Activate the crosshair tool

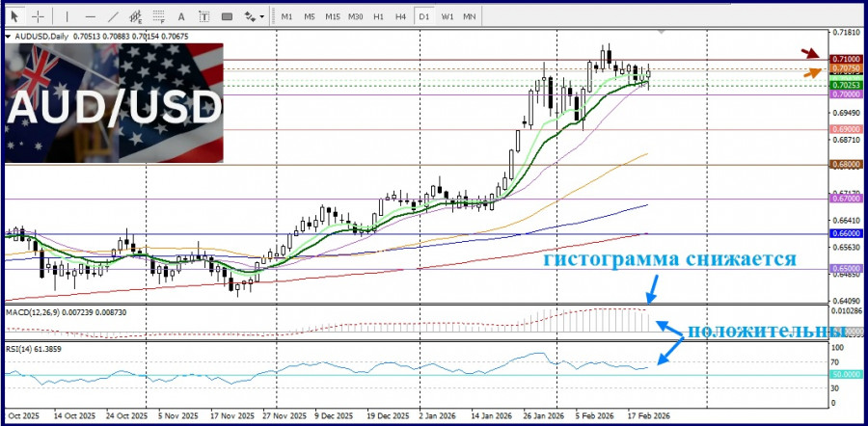click(38, 16)
